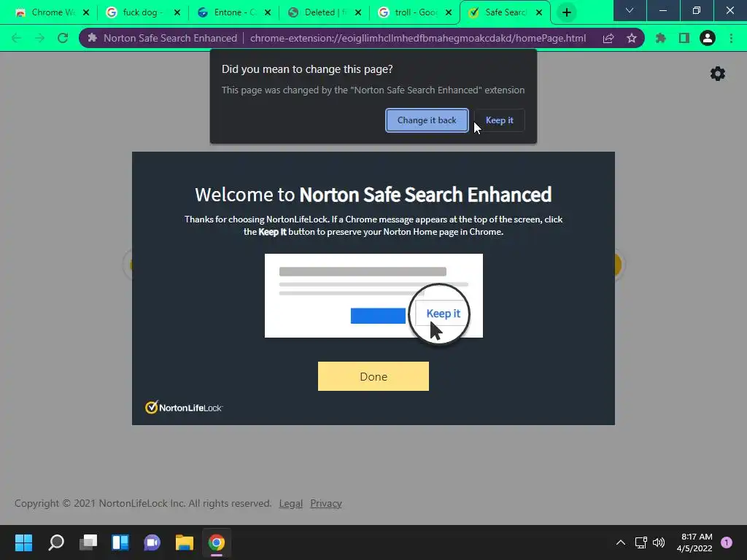
Task: Reload the current page
Action: [x=63, y=38]
